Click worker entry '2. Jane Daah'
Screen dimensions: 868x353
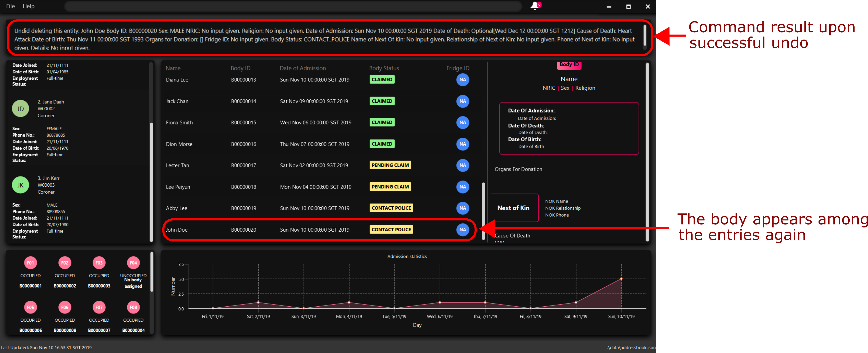pos(51,102)
